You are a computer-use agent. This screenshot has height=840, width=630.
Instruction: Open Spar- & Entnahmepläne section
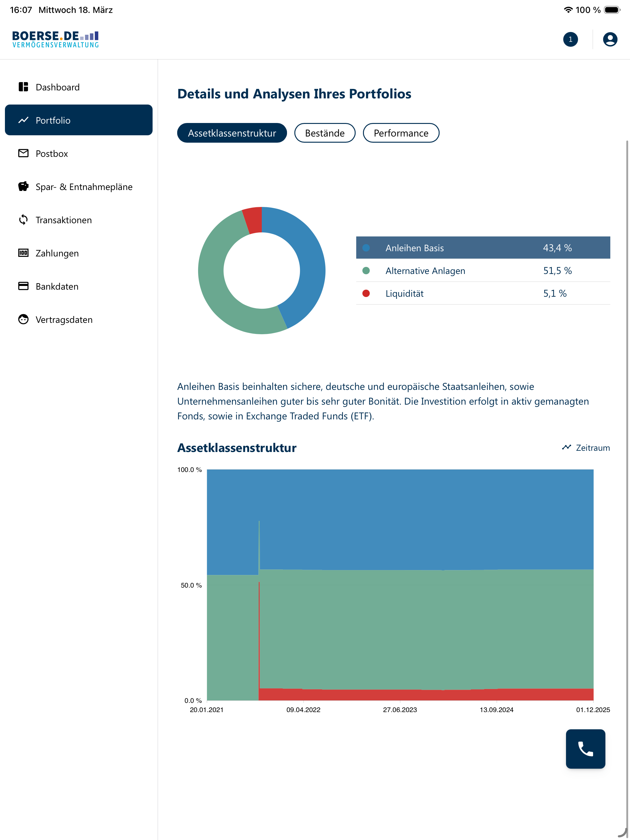pyautogui.click(x=79, y=186)
